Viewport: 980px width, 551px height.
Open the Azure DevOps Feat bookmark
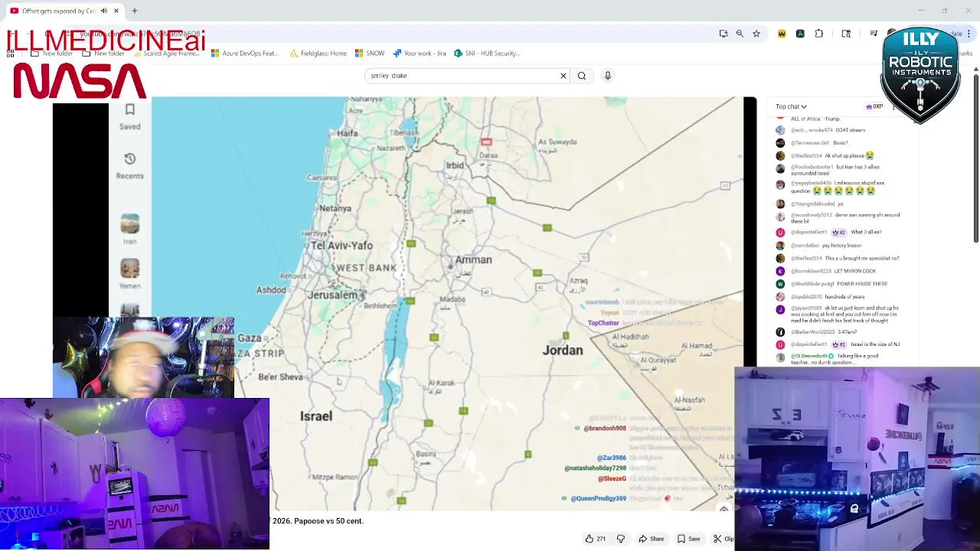click(244, 54)
